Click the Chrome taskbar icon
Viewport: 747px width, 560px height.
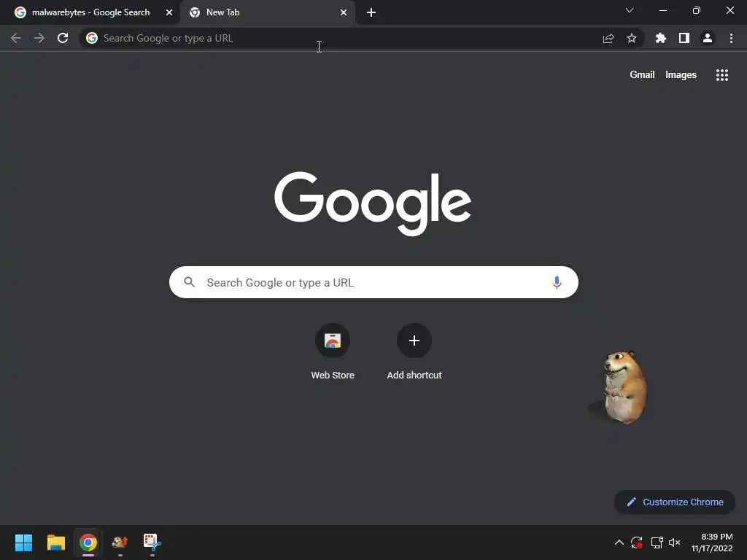[88, 542]
